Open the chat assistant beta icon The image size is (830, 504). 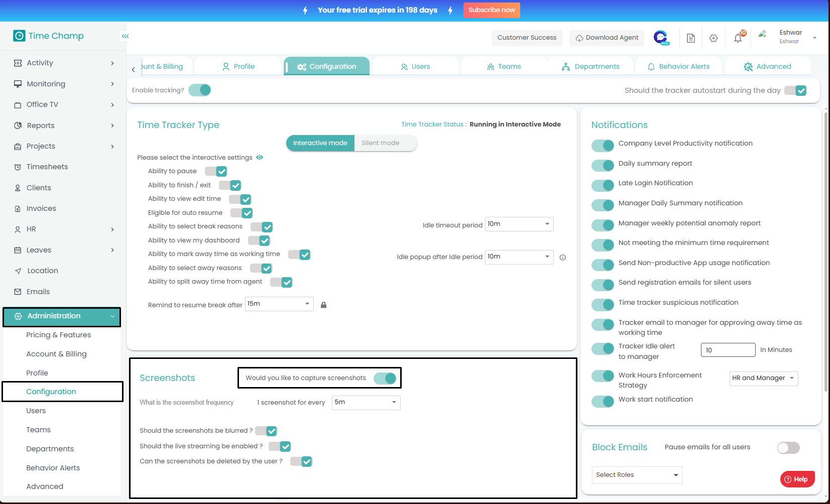tap(661, 38)
